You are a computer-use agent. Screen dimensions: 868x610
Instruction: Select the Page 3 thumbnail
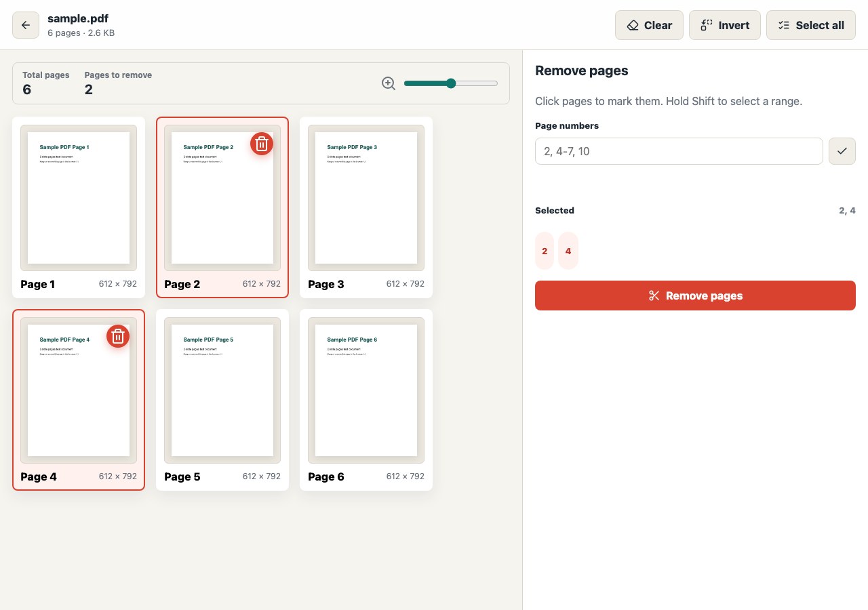[x=366, y=207]
